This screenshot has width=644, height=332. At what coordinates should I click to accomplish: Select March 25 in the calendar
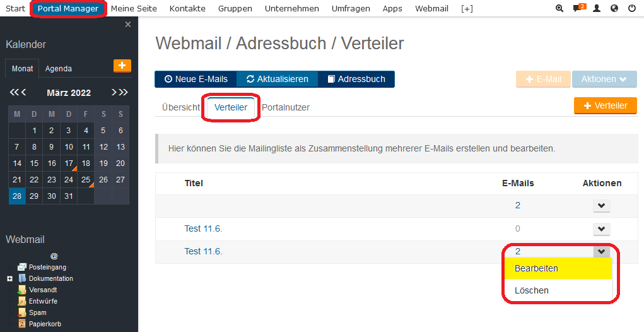pos(86,179)
